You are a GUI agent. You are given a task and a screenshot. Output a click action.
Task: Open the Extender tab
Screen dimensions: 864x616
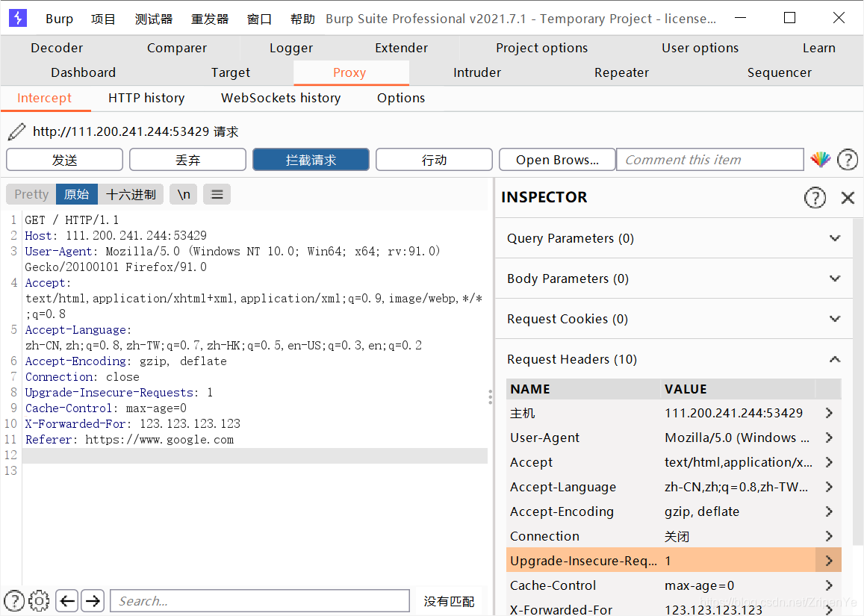click(x=401, y=48)
